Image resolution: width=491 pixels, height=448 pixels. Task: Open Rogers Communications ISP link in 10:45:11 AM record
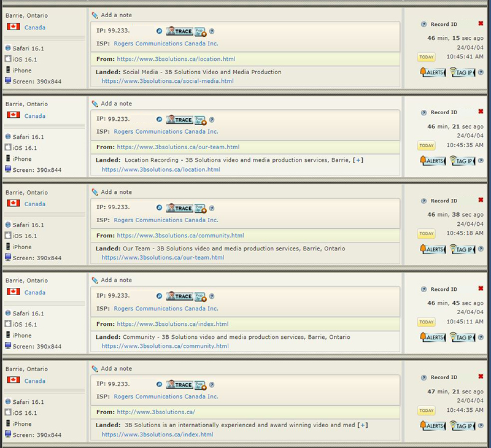(166, 309)
